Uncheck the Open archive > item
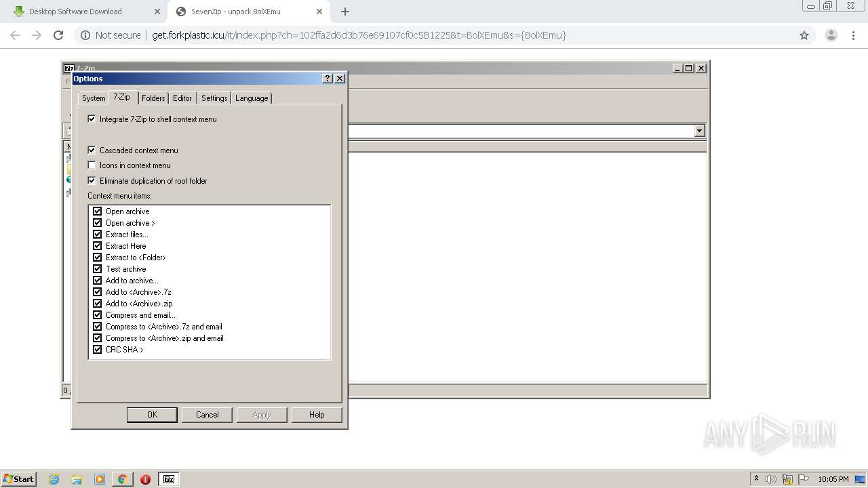This screenshot has width=868, height=488. pyautogui.click(x=97, y=223)
